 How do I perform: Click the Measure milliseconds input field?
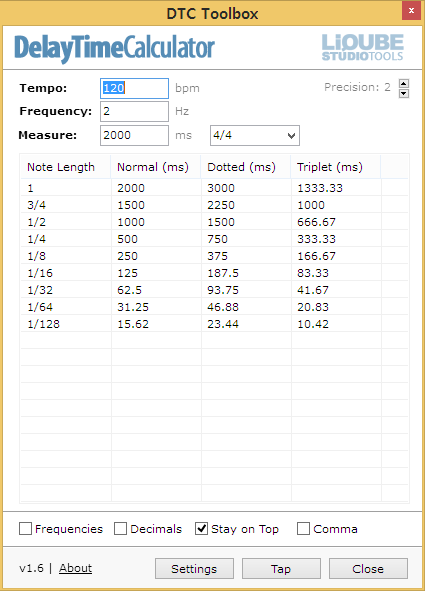click(134, 135)
